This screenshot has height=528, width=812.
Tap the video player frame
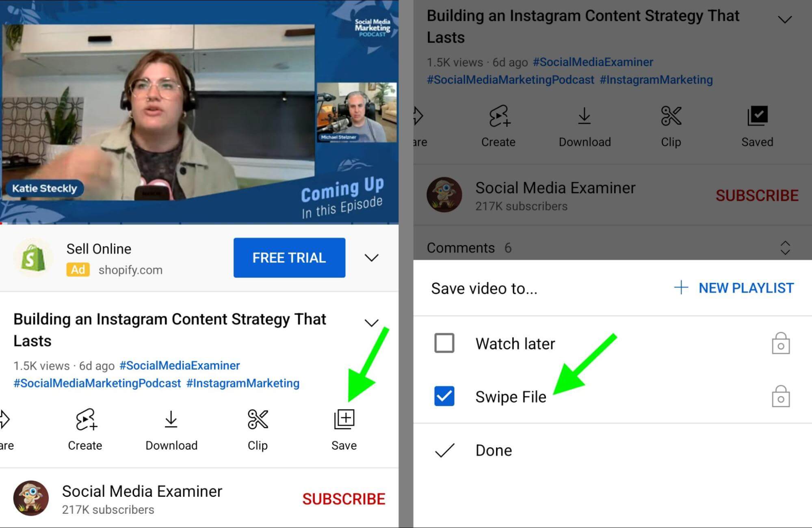199,112
